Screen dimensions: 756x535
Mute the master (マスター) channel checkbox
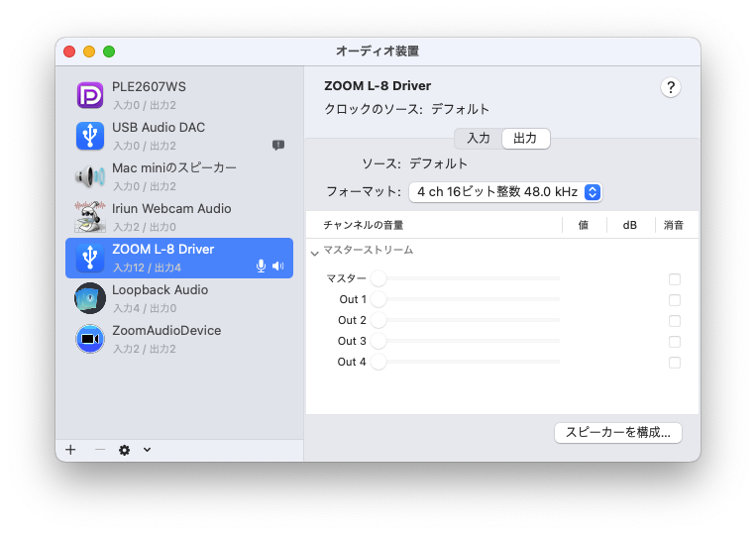point(675,279)
